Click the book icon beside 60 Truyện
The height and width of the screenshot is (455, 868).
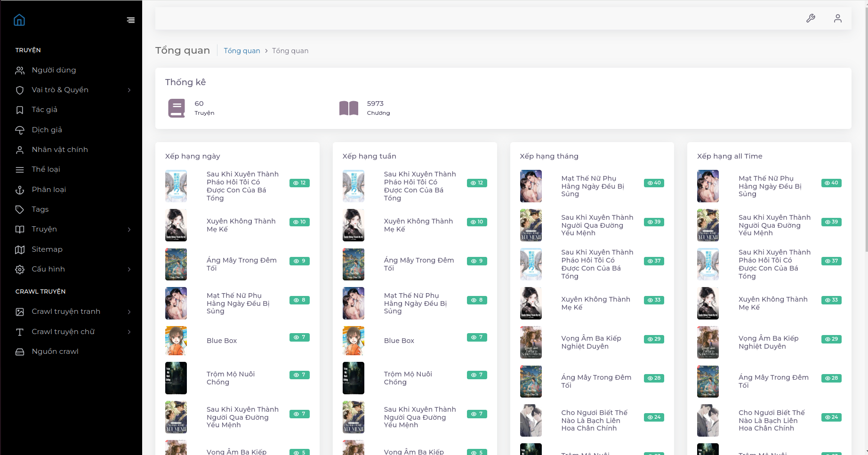pyautogui.click(x=177, y=108)
